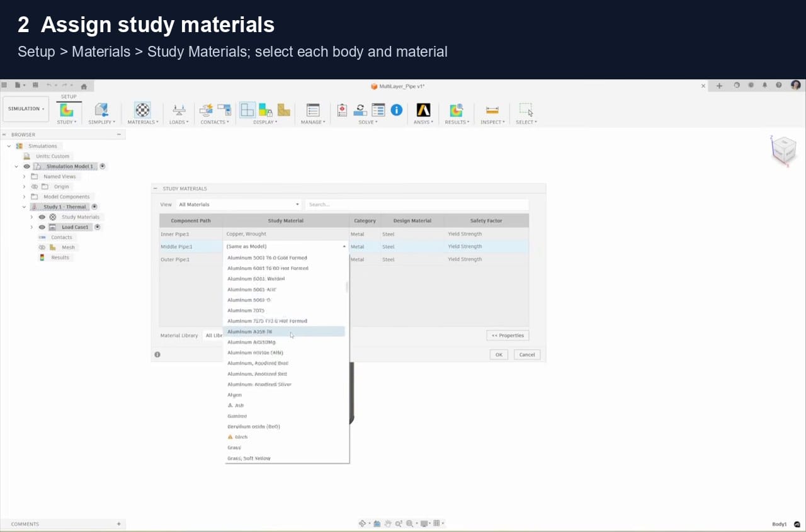
Task: Open the All Materials view dropdown
Action: click(x=239, y=205)
